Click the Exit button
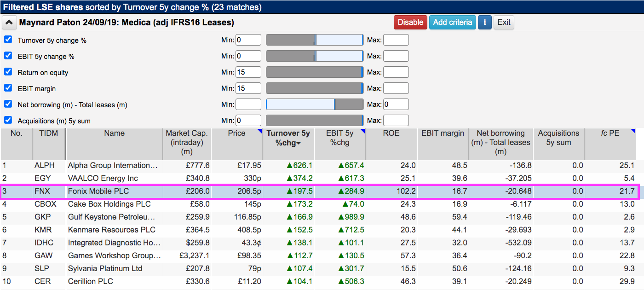Image resolution: width=644 pixels, height=290 pixels. 504,22
